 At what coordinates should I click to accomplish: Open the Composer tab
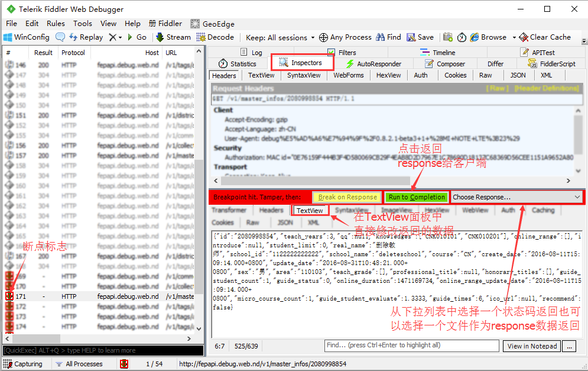point(445,64)
